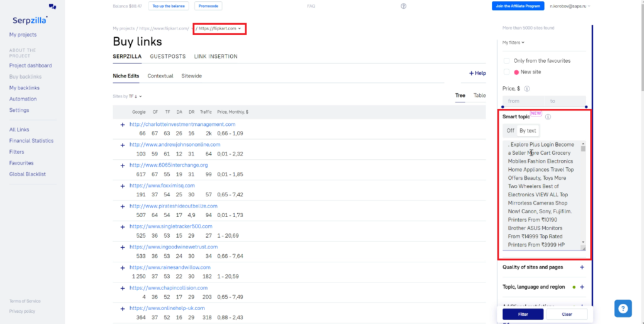This screenshot has height=324, width=644.
Task: Select the Niche Edits tab
Action: tap(126, 76)
